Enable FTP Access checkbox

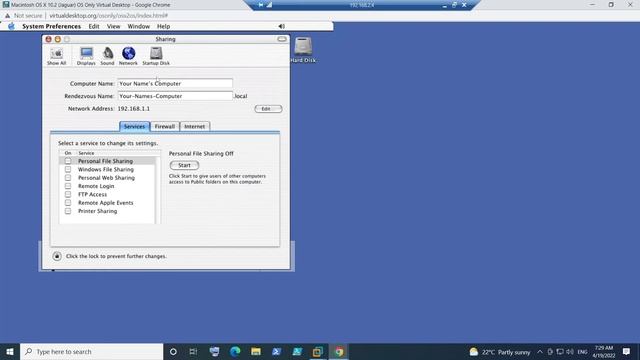point(68,194)
